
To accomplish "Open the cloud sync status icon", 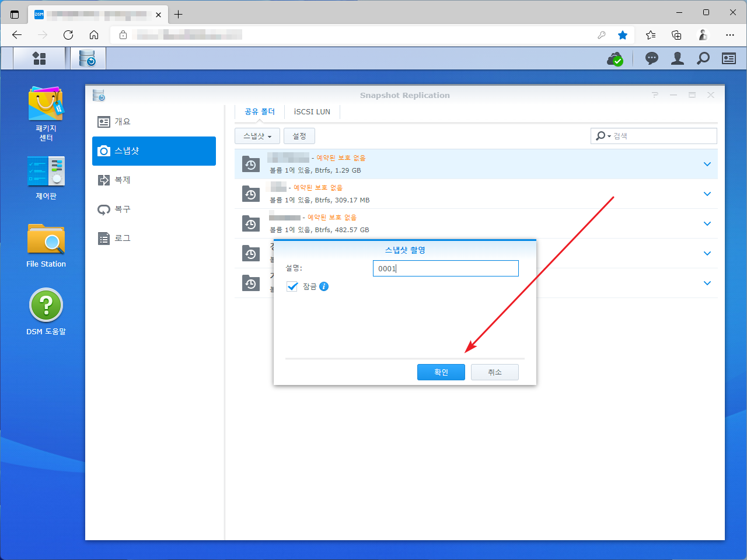I will (615, 58).
